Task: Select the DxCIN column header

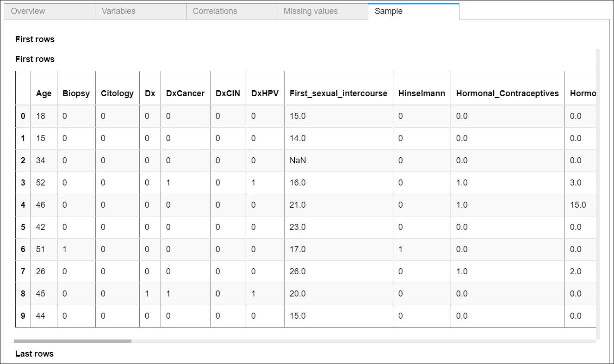Action: tap(228, 93)
